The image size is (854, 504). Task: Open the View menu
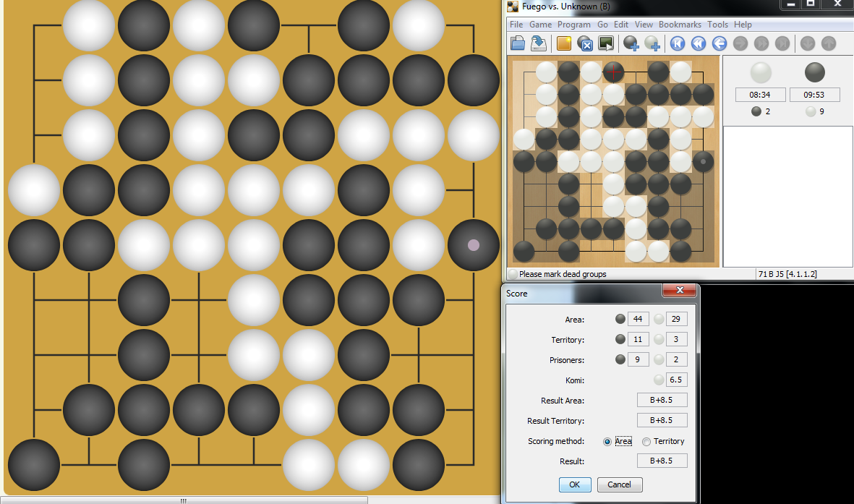pos(644,25)
